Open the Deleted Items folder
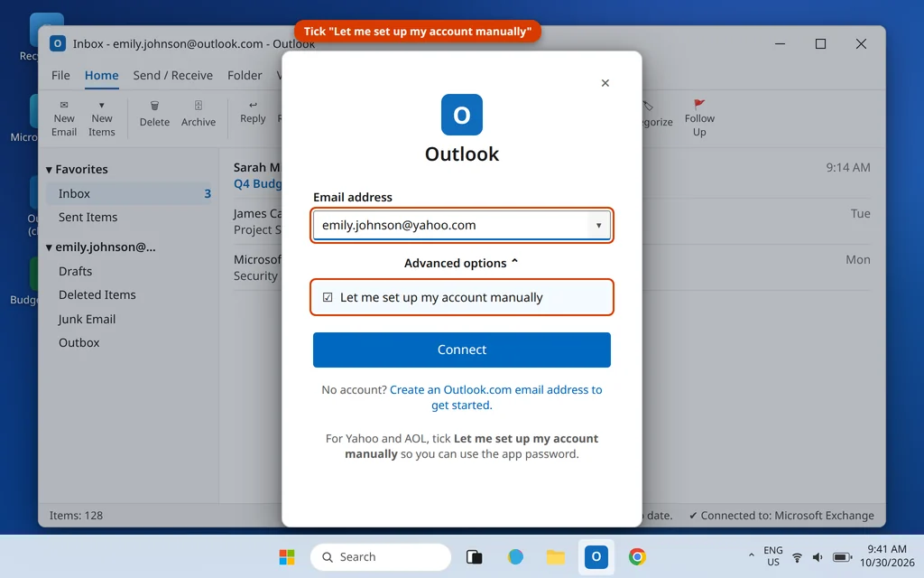Viewport: 924px width, 578px height. [97, 295]
